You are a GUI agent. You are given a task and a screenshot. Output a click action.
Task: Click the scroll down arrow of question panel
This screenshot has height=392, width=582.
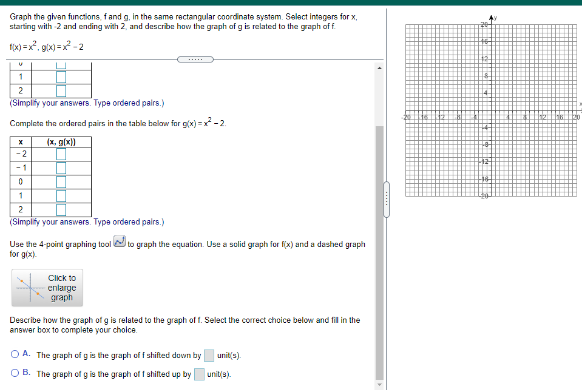pos(379,385)
